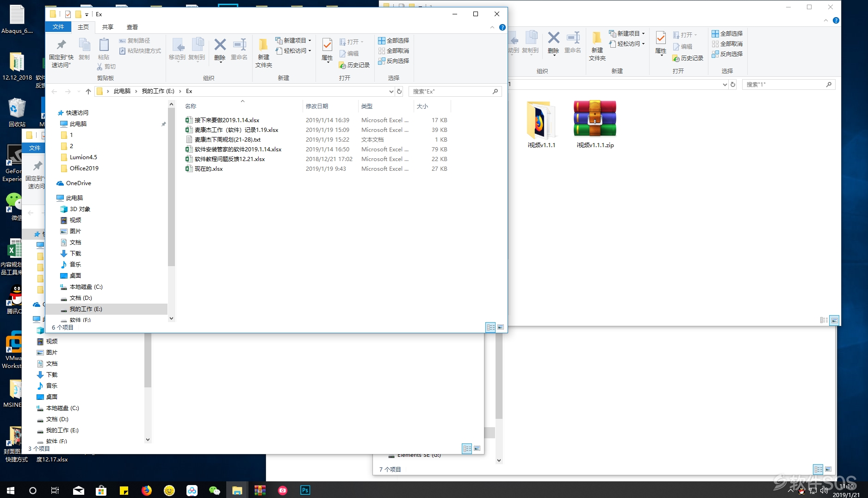
Task: Select Lumion4.5 folder in navigation pane
Action: pyautogui.click(x=83, y=157)
